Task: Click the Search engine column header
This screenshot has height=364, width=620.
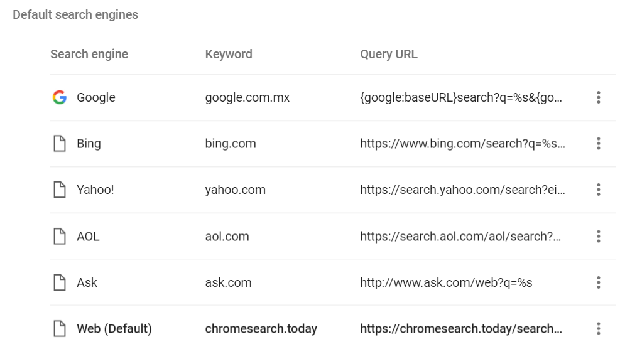Action: pos(89,54)
